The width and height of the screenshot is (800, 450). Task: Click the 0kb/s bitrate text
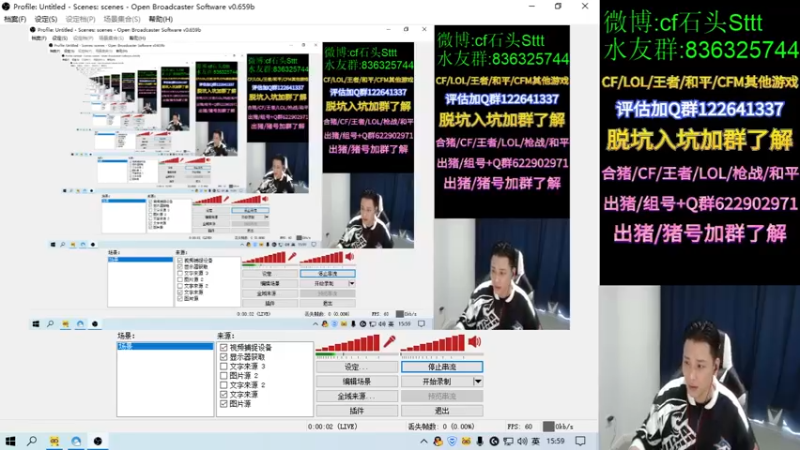click(x=564, y=427)
